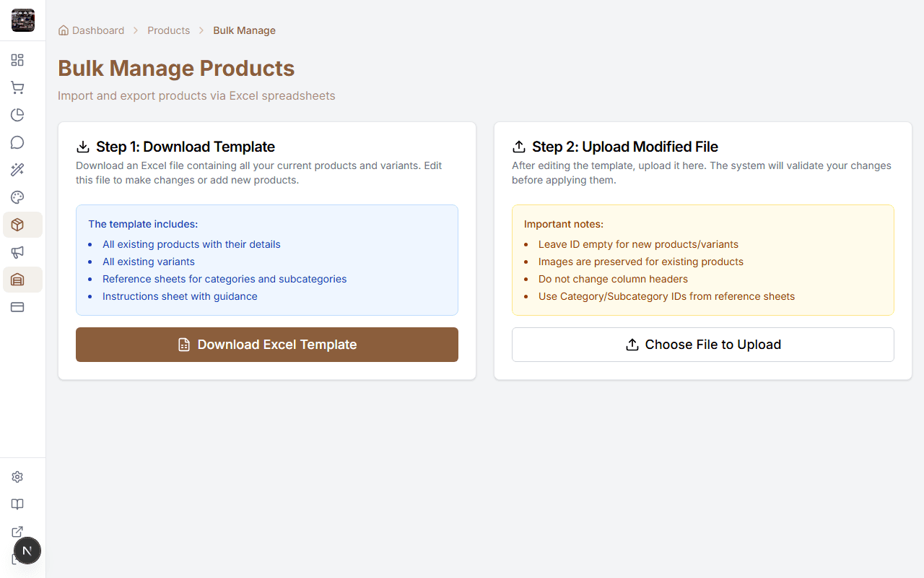This screenshot has height=578, width=924.
Task: Click Choose File to Upload
Action: pos(702,345)
